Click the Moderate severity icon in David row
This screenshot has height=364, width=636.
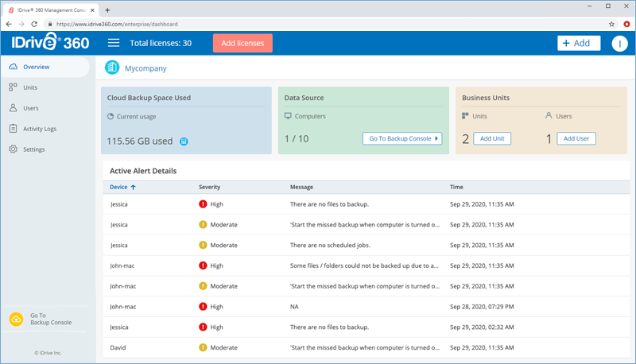[203, 347]
